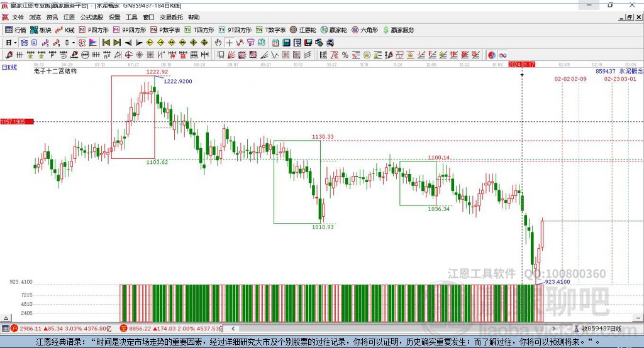Select the pencil drawing tool
This screenshot has width=644, height=348.
click(x=9, y=55)
